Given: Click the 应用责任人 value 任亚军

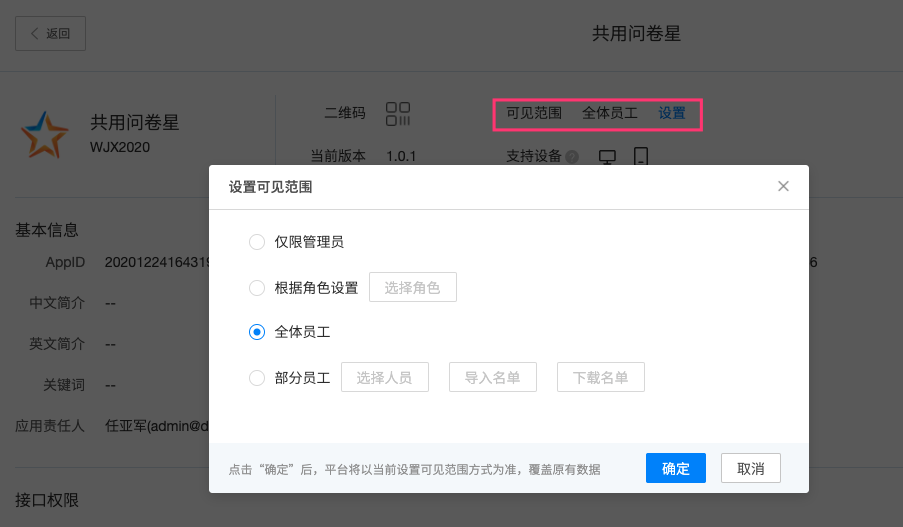Looking at the screenshot, I should pos(157,426).
